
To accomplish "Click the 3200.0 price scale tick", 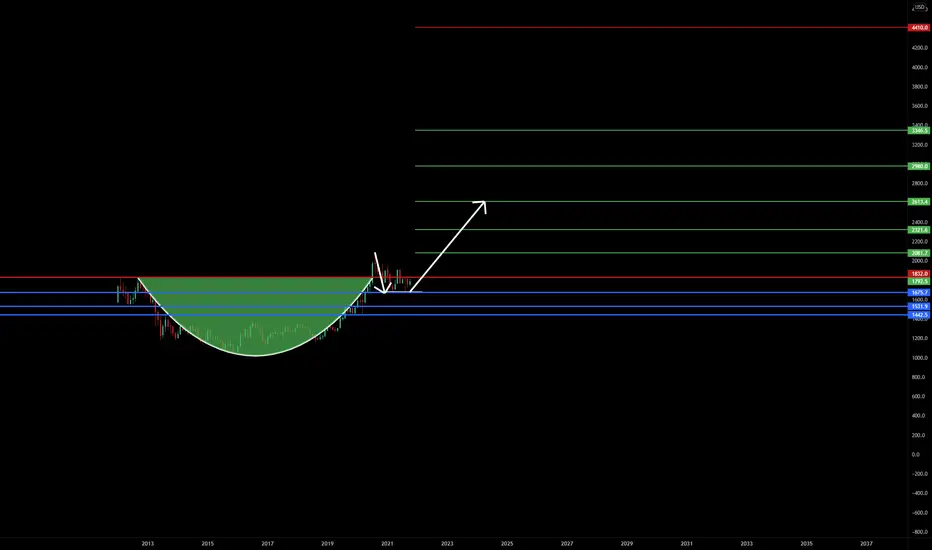I will [x=920, y=145].
